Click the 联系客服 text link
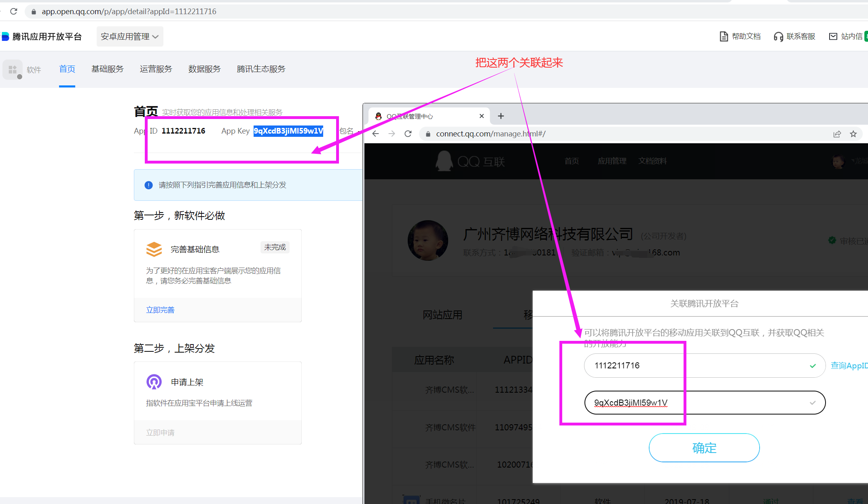Image resolution: width=868 pixels, height=504 pixels. [x=801, y=36]
